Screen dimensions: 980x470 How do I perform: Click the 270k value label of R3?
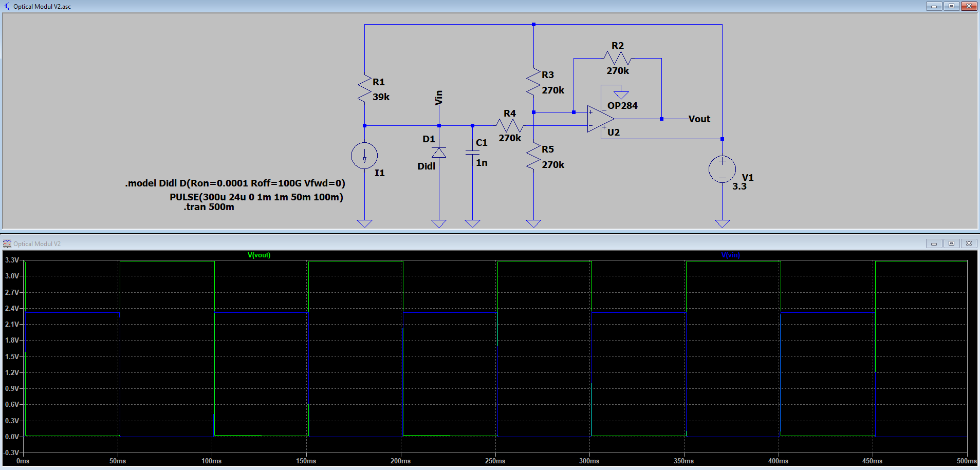(553, 90)
